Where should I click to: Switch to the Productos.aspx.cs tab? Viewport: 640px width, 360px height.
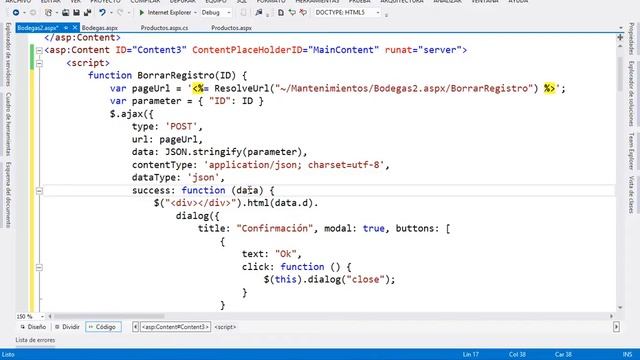click(164, 28)
